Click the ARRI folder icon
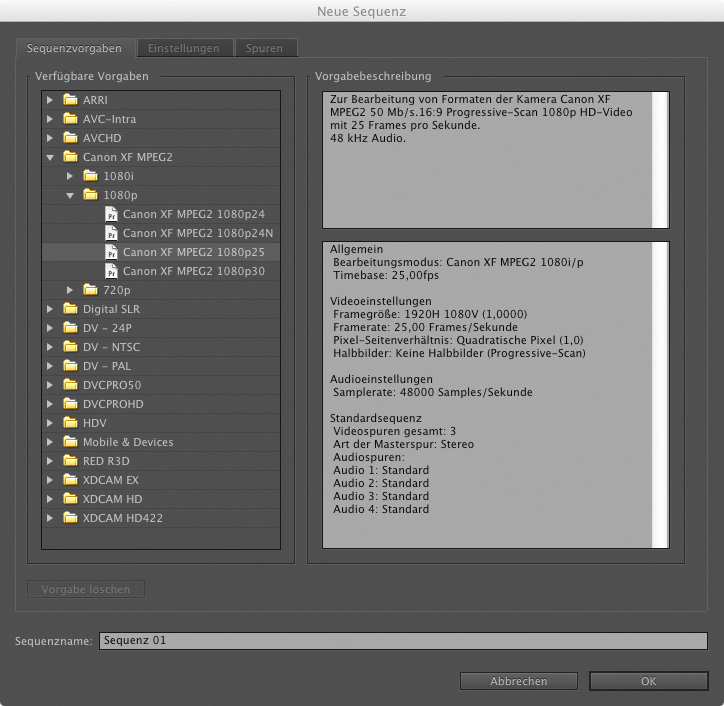 70,100
